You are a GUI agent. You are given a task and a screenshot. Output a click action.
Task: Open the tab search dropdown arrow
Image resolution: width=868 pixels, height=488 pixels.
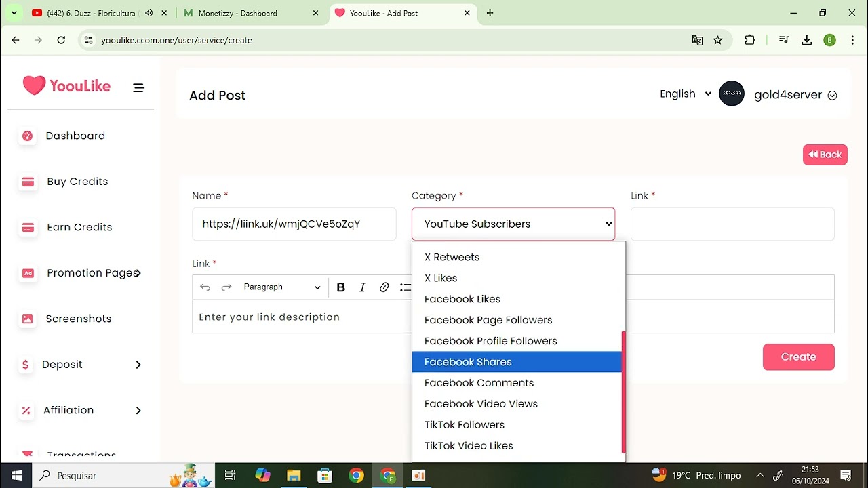click(x=14, y=13)
